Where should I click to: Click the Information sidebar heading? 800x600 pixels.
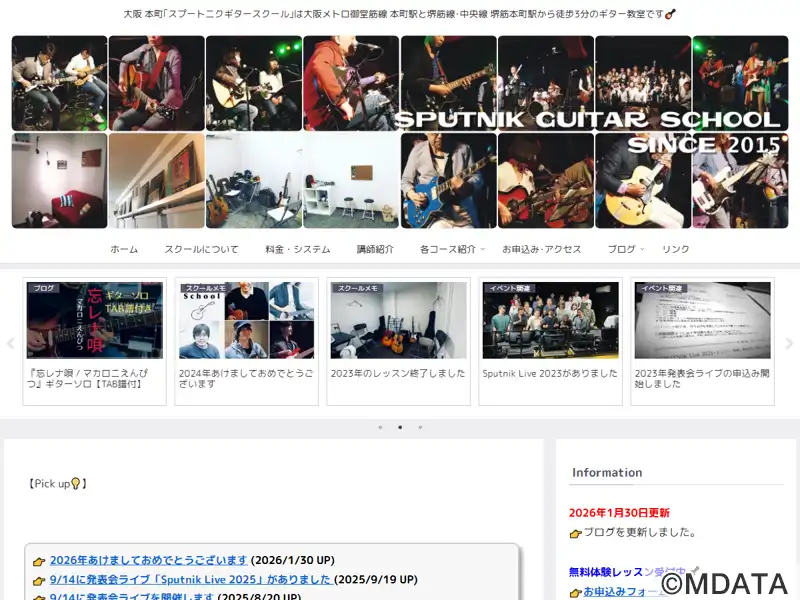pos(607,472)
